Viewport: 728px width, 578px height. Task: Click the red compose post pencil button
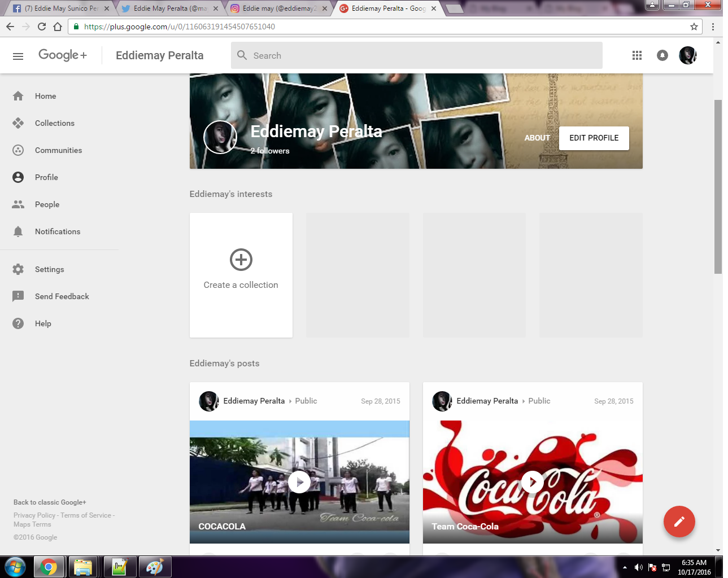coord(679,522)
